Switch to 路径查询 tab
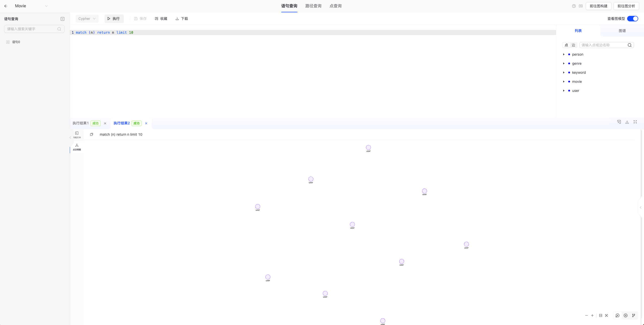Viewport: 644px width, 325px height. pos(313,6)
